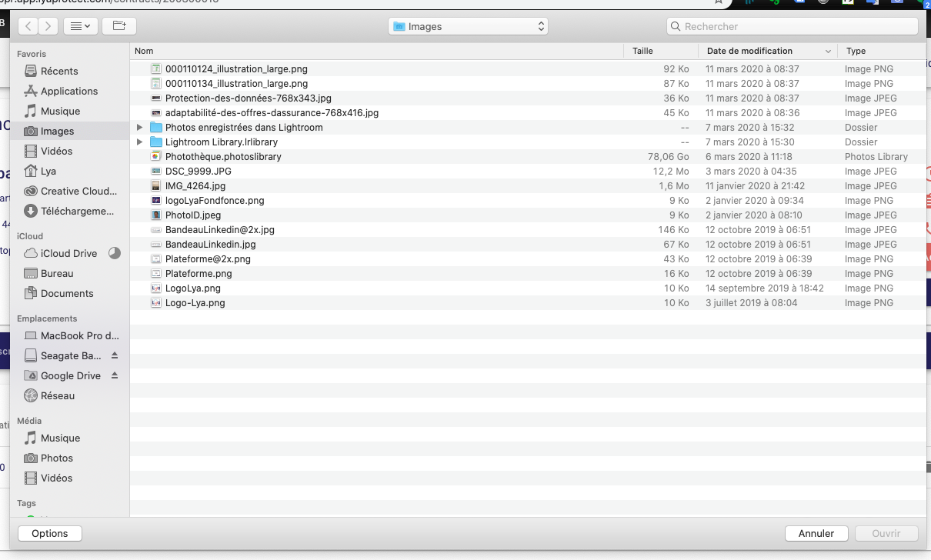Open the Images folder path dropdown

pyautogui.click(x=469, y=26)
